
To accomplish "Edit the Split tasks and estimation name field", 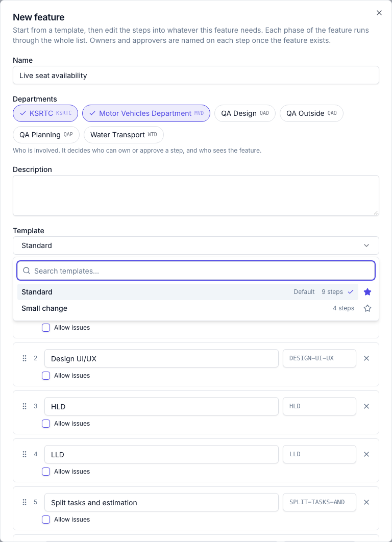I will pos(161,502).
